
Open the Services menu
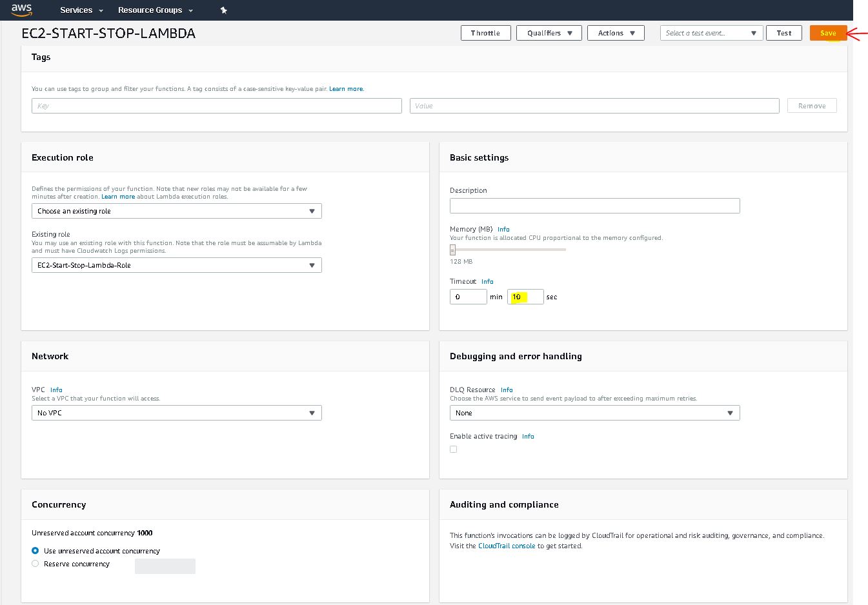pos(81,10)
